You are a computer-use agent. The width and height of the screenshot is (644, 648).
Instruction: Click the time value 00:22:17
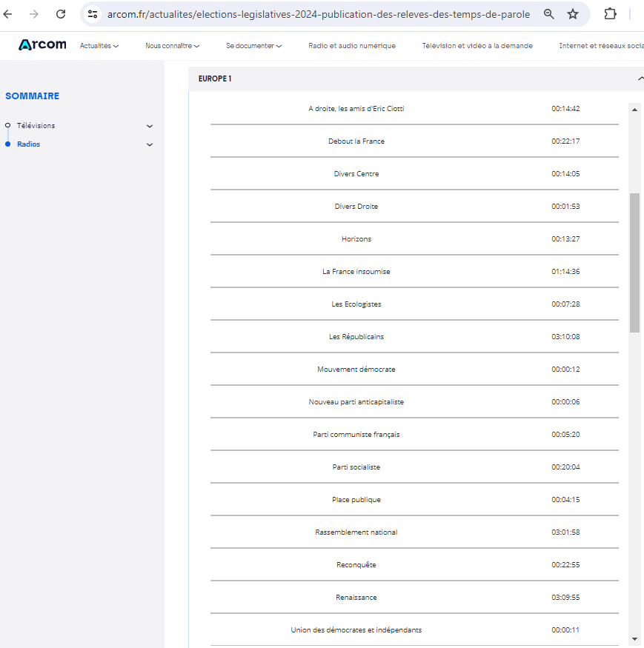(565, 141)
